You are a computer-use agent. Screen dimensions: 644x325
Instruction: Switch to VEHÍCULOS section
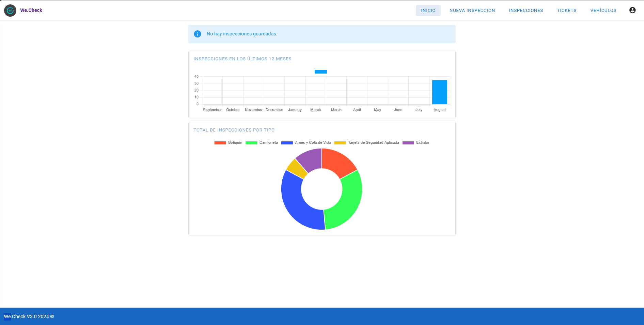603,11
